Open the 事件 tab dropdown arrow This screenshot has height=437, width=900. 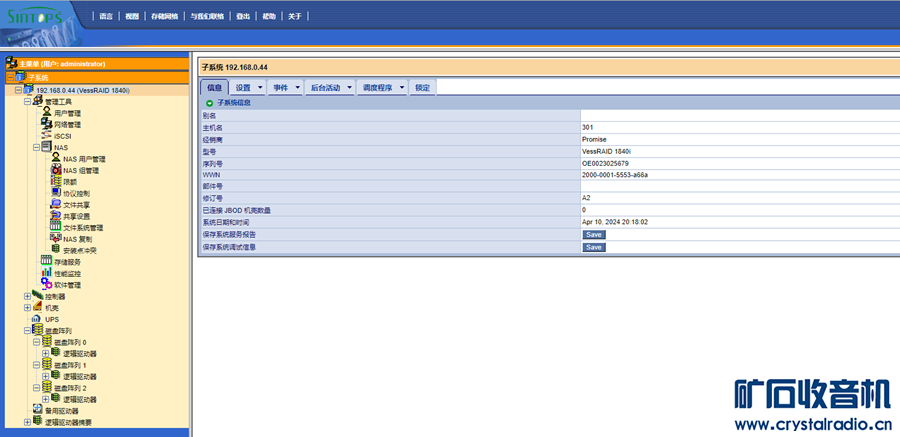(297, 88)
